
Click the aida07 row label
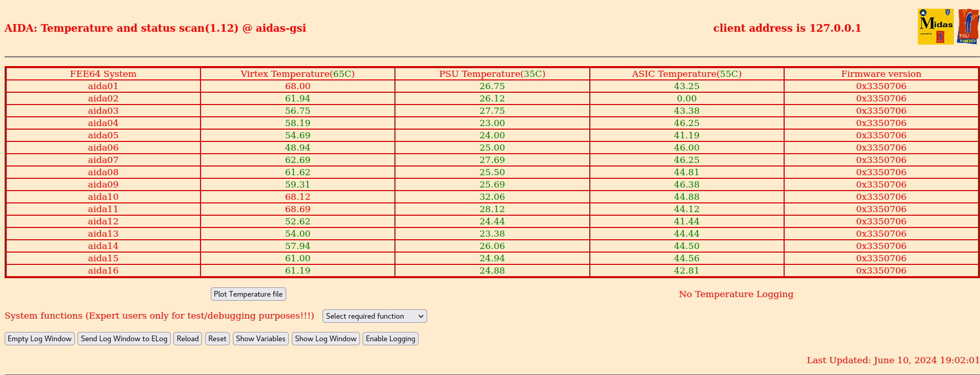(x=103, y=160)
